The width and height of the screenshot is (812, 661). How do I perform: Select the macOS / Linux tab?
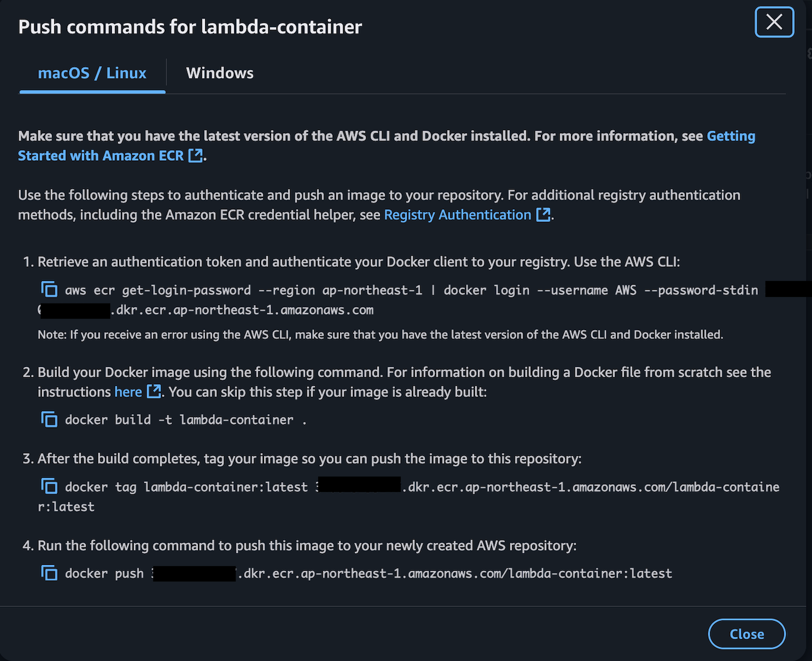coord(92,72)
